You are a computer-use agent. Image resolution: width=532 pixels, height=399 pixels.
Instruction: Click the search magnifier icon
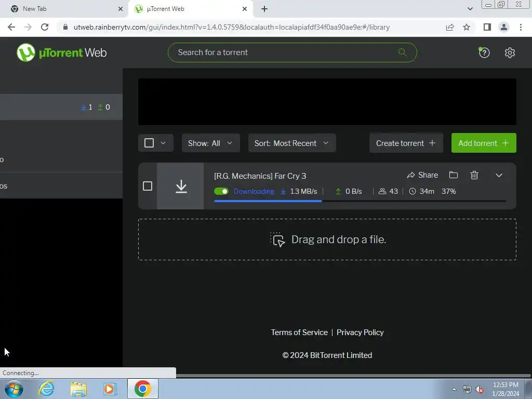(403, 52)
